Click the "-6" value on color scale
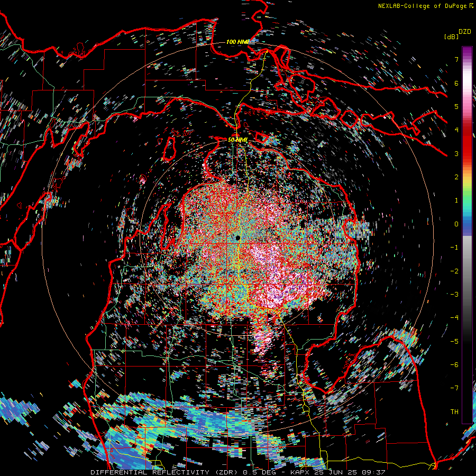476x476 pixels. (454, 365)
